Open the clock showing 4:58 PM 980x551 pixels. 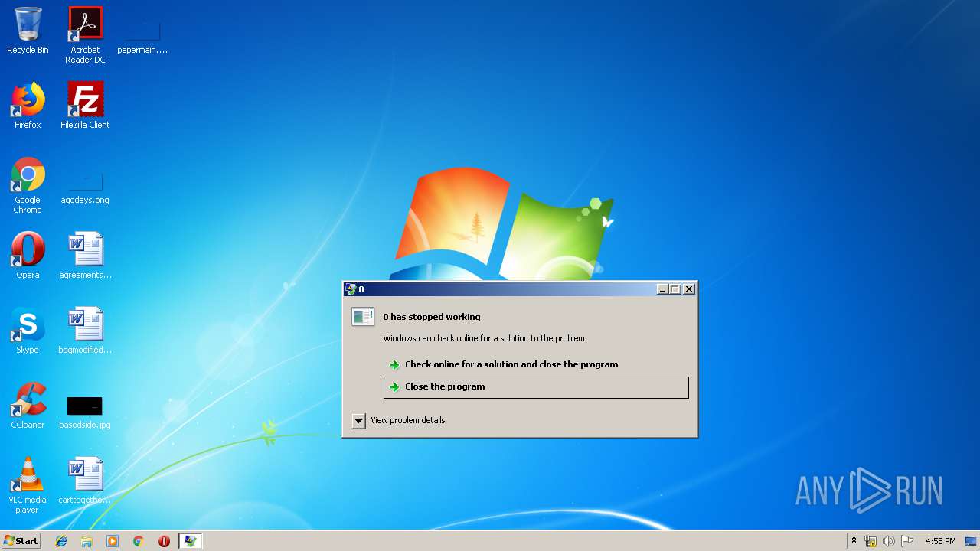(940, 541)
